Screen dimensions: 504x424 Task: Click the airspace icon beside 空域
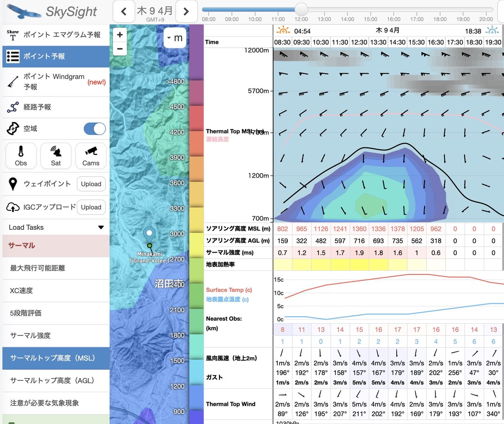13,129
